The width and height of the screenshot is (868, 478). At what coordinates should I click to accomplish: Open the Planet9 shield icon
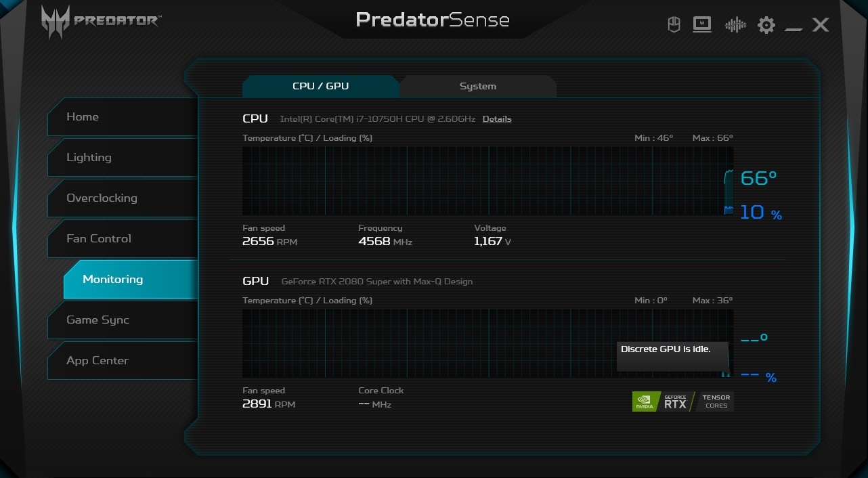[674, 26]
